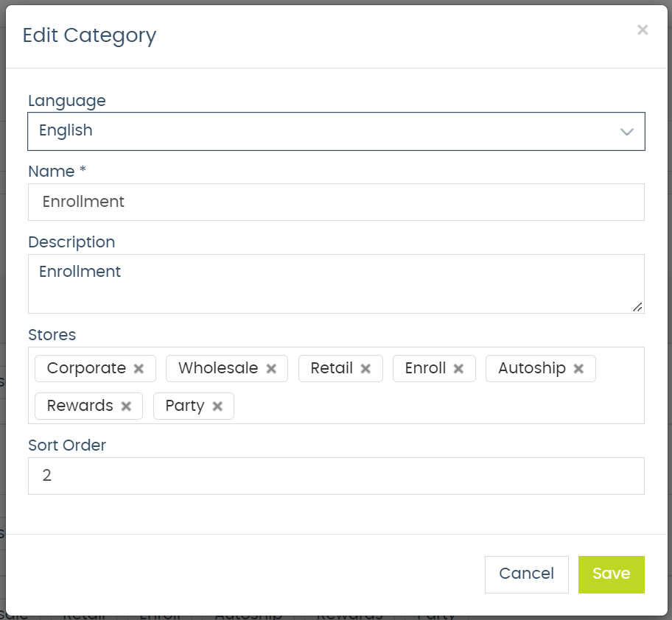
Task: Click the Cancel button
Action: (x=526, y=574)
